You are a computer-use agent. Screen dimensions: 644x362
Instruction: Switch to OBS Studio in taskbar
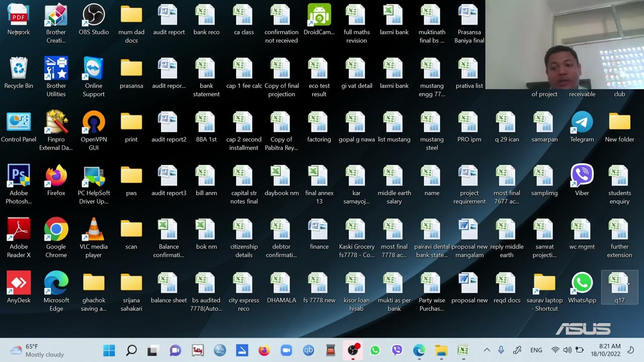353,350
